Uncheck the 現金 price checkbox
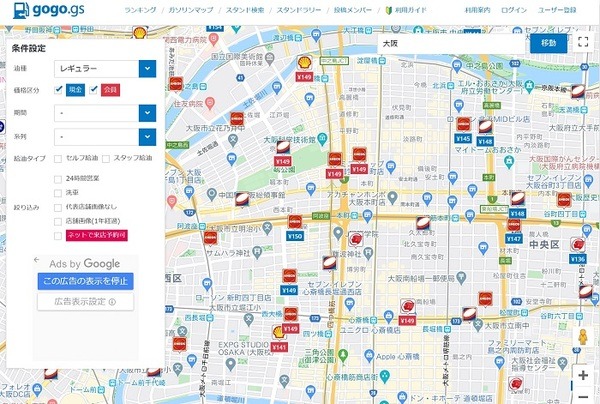 coord(59,90)
